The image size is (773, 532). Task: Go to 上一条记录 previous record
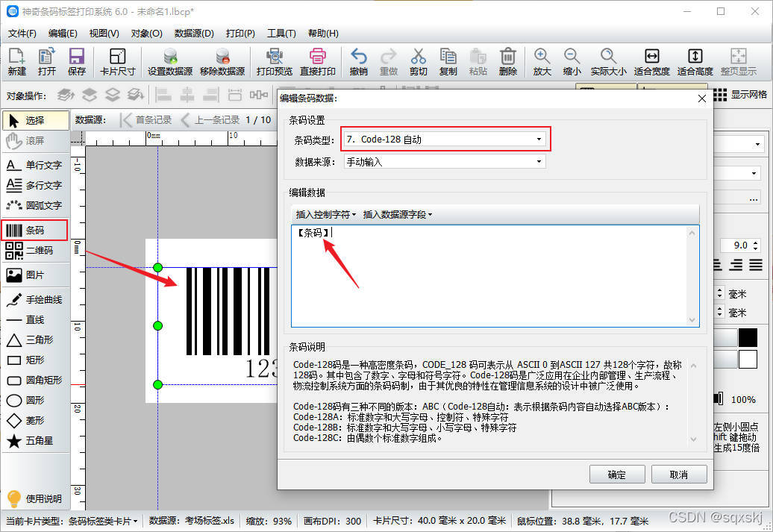pos(210,120)
